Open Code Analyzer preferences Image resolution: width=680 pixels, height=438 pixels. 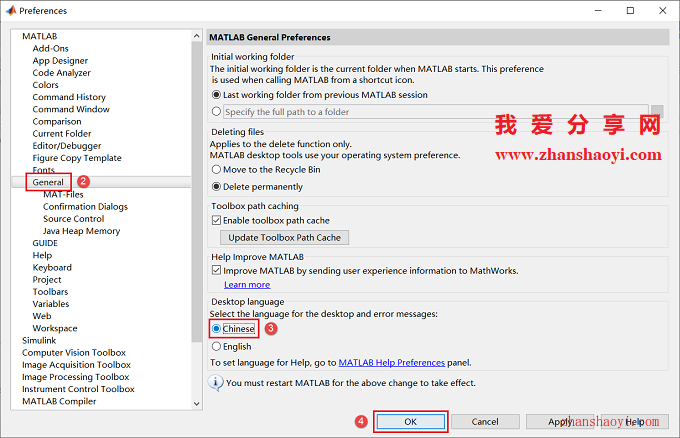click(62, 72)
